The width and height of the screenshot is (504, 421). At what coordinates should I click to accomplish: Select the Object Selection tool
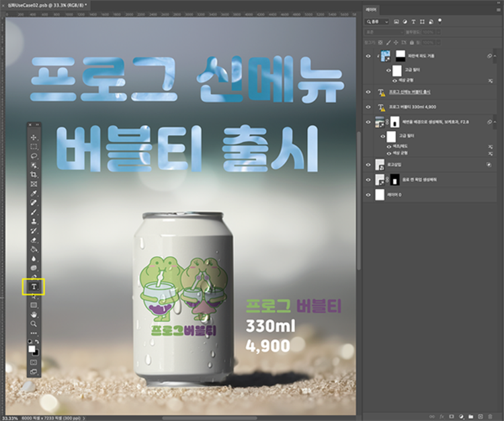tap(34, 165)
